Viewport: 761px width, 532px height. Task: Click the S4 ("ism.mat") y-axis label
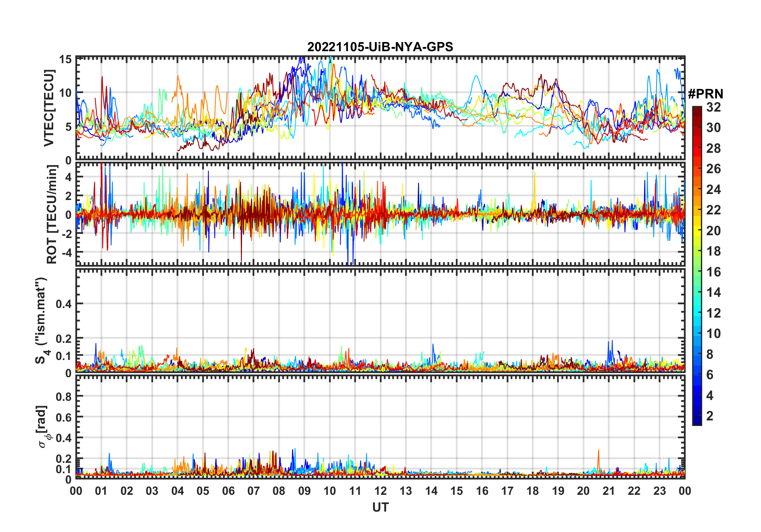click(42, 321)
